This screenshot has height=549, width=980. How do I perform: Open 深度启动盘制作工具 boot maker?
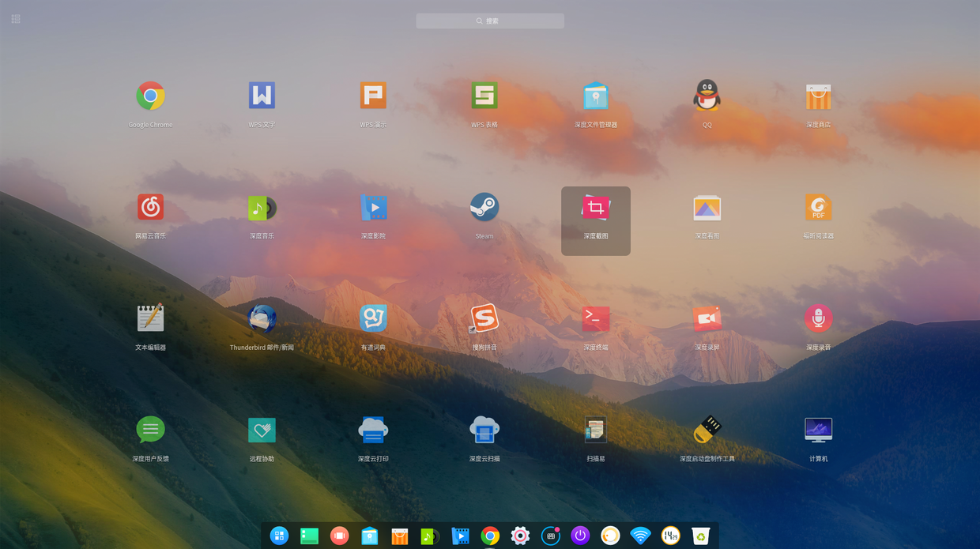[707, 430]
